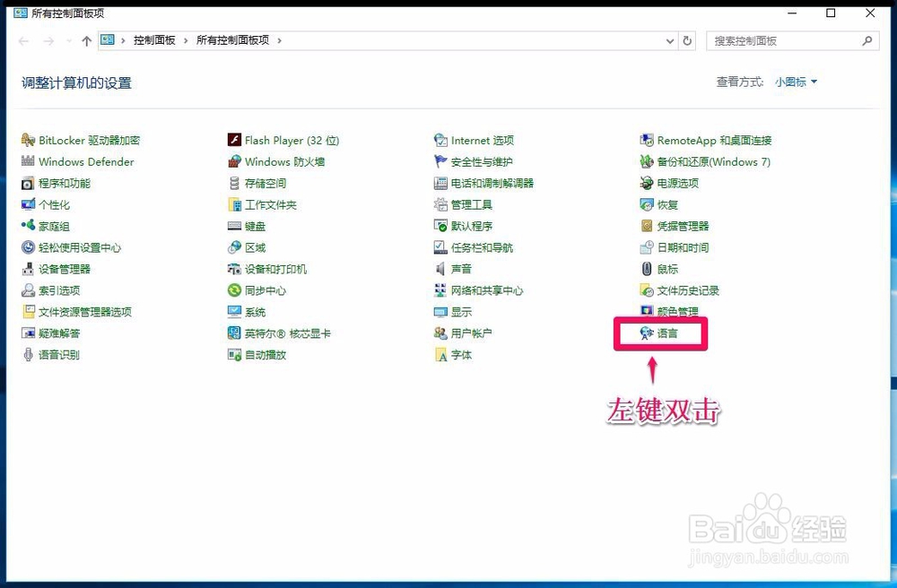Open the 家庭组 icon

tap(28, 226)
